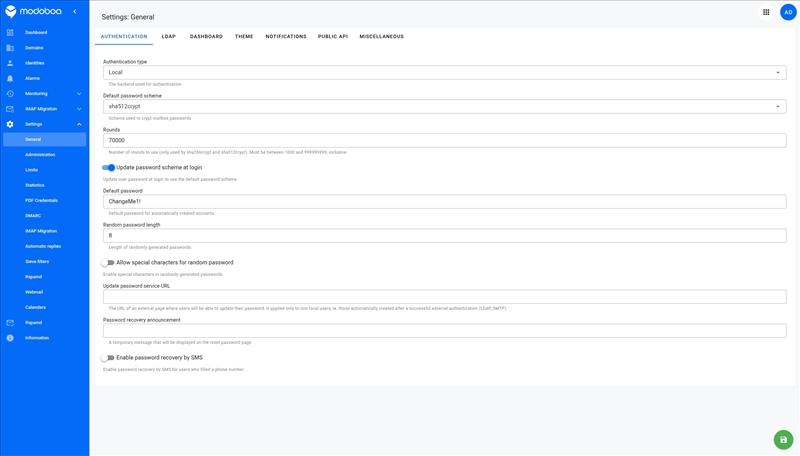Open the Administration settings link
Screen dimensions: 800x456
tap(40, 155)
